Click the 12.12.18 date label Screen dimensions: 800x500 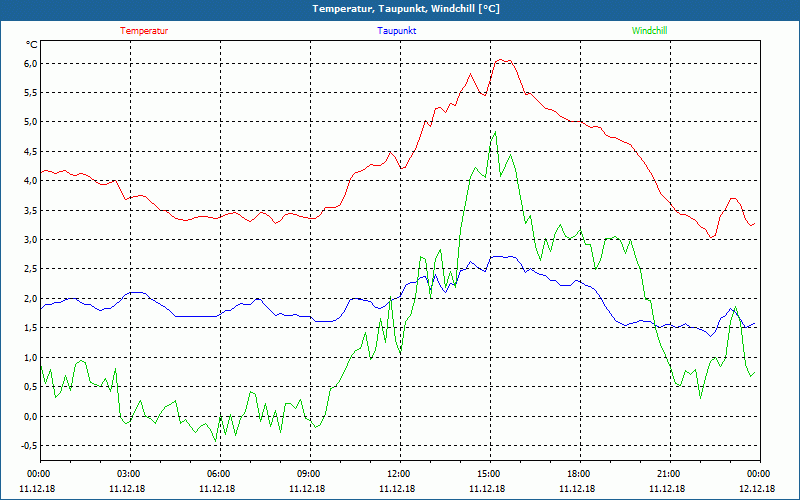coord(757,489)
